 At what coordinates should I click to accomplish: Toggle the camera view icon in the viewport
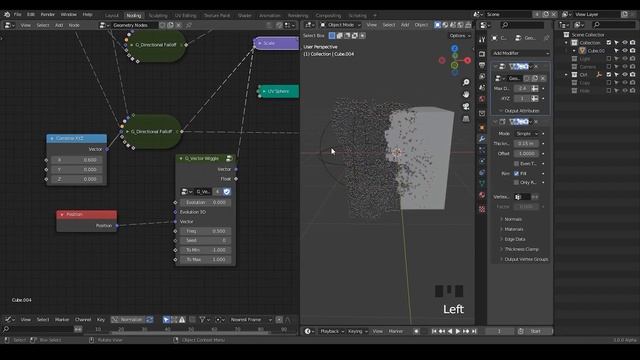pyautogui.click(x=466, y=107)
